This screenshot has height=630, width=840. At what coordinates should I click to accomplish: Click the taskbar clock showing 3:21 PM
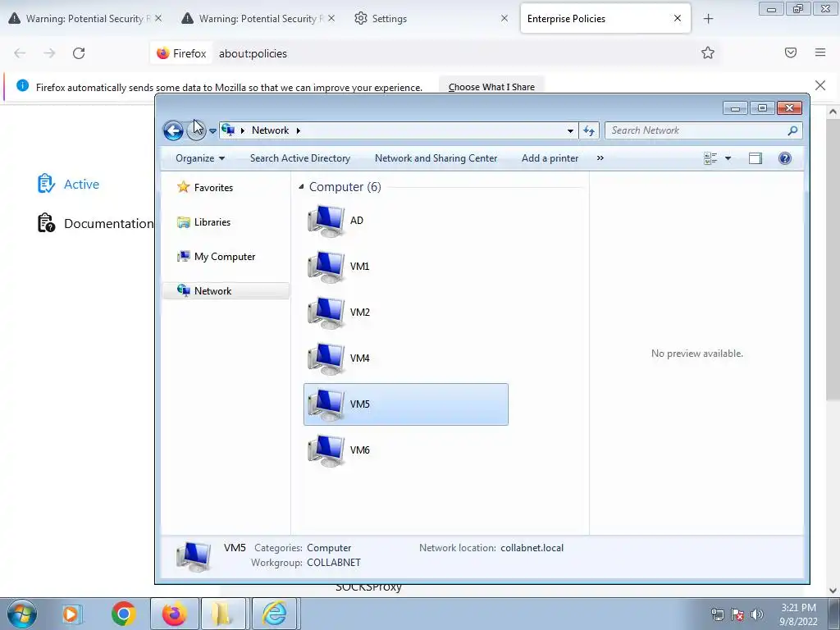tap(798, 614)
